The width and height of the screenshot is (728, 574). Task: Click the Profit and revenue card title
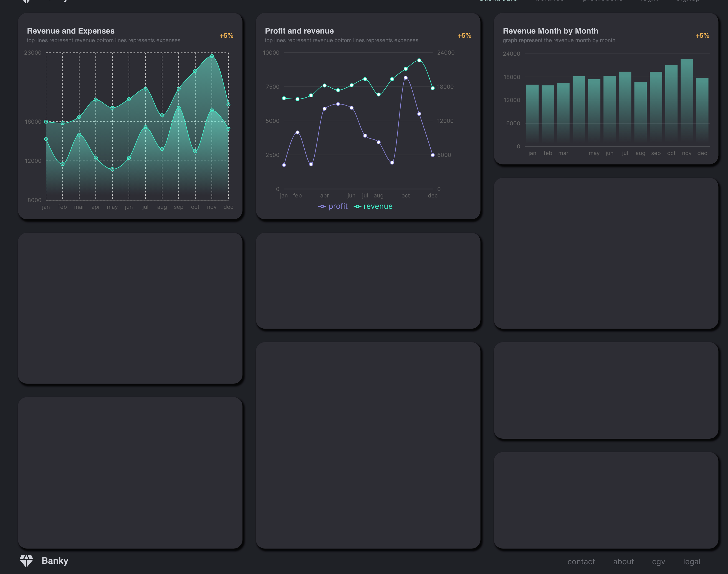[299, 31]
